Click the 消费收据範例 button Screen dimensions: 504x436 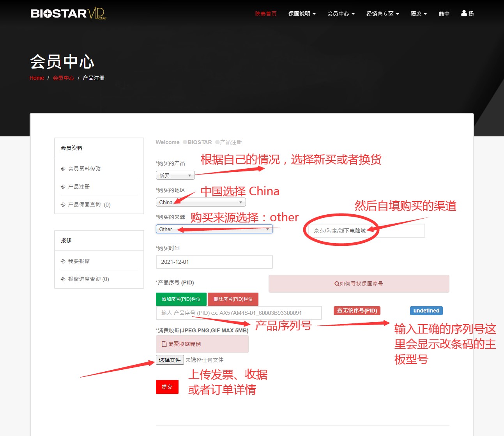[x=202, y=344]
